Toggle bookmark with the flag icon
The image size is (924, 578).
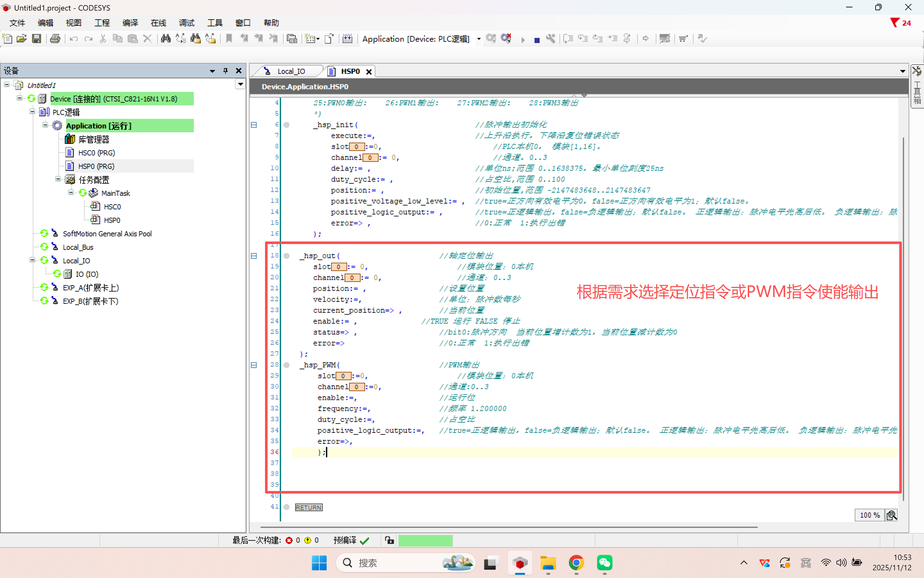(x=229, y=39)
